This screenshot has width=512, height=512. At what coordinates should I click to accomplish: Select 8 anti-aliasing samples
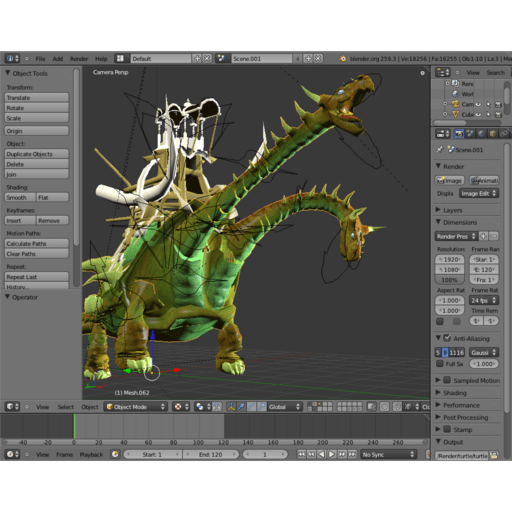445,352
